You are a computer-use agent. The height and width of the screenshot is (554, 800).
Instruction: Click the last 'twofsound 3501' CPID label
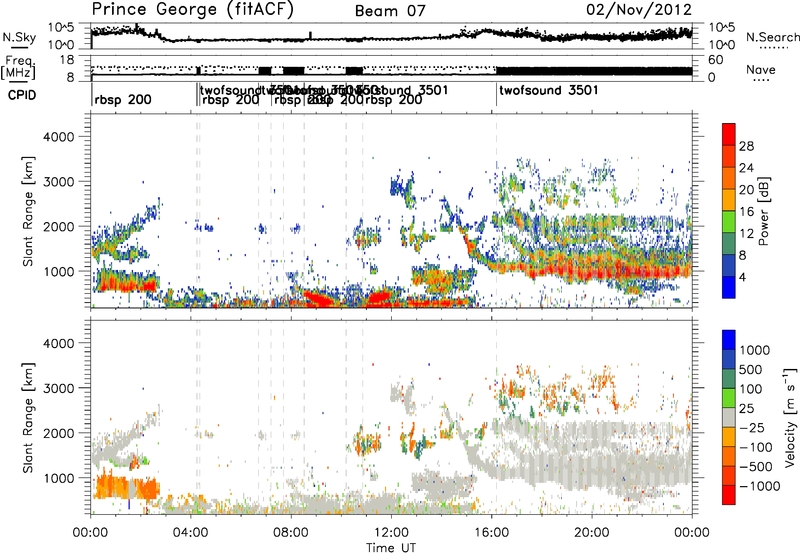549,90
